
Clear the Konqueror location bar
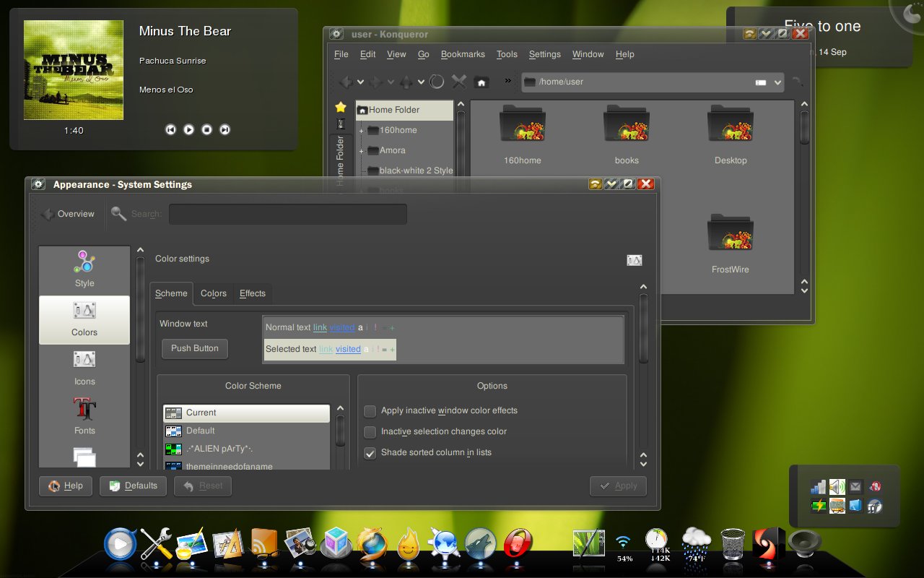point(760,82)
